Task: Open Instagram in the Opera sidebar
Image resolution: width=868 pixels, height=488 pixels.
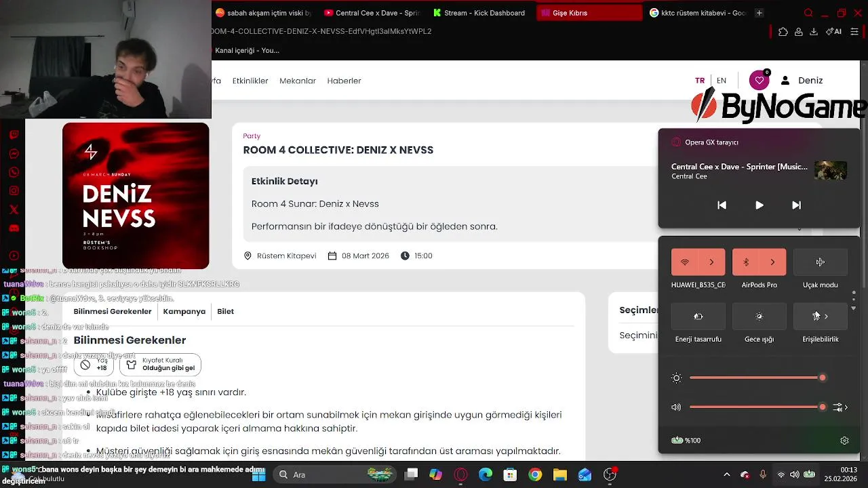Action: (14, 191)
